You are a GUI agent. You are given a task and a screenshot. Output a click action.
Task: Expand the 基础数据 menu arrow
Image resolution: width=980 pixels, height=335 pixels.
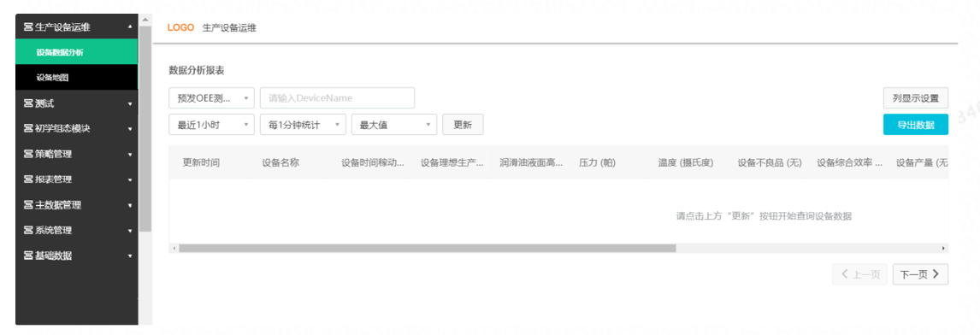pyautogui.click(x=129, y=256)
